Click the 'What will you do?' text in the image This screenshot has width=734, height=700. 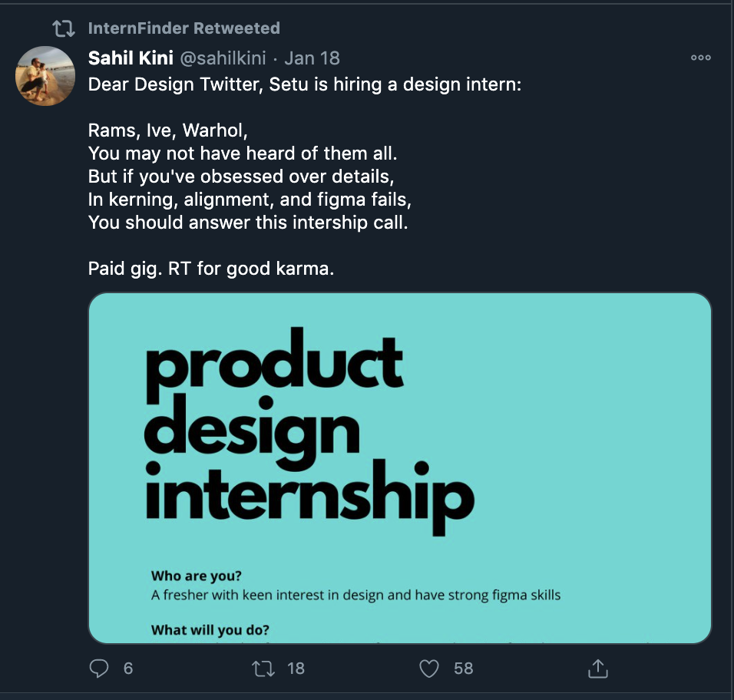210,630
